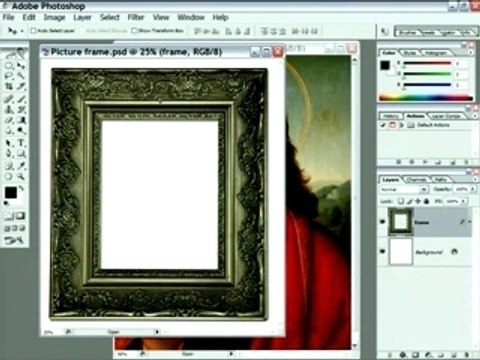Screen dimensions: 480x360
Task: Open the Fill slider arrow
Action: pyautogui.click(x=464, y=201)
